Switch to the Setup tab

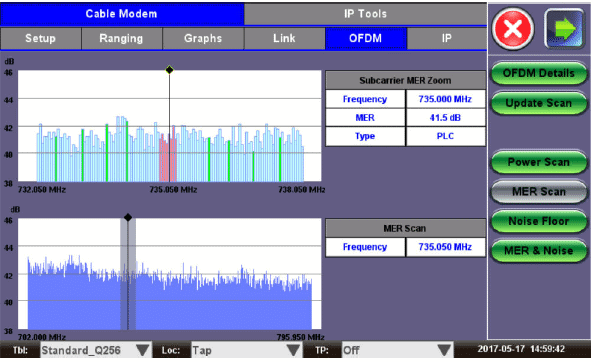tap(40, 38)
